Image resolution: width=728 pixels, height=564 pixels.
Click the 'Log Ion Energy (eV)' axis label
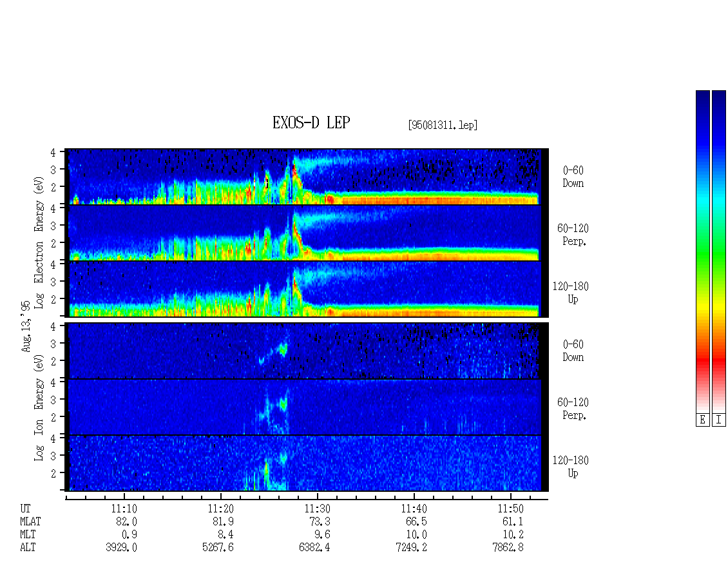tap(39, 408)
